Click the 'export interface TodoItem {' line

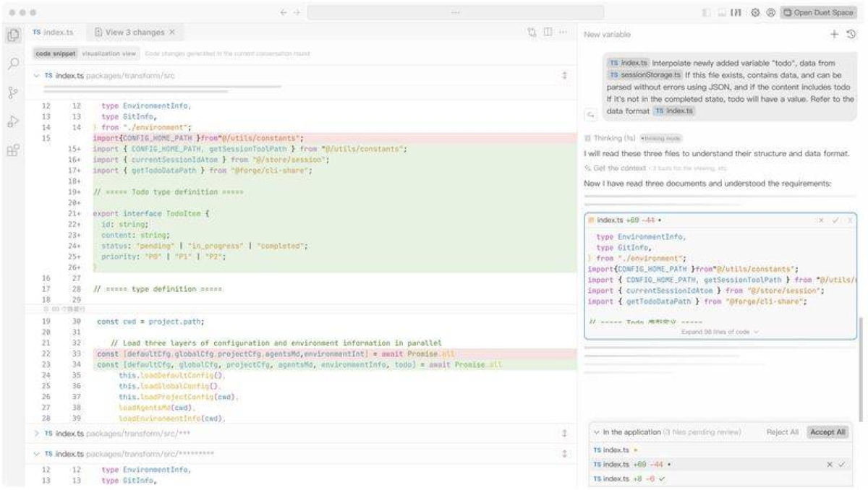pyautogui.click(x=151, y=215)
